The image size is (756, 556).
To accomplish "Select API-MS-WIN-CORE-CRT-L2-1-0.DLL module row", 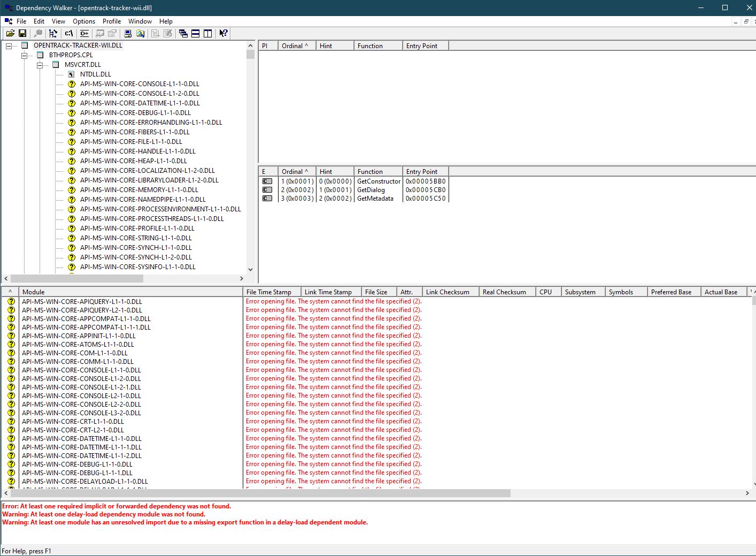I will 73,430.
